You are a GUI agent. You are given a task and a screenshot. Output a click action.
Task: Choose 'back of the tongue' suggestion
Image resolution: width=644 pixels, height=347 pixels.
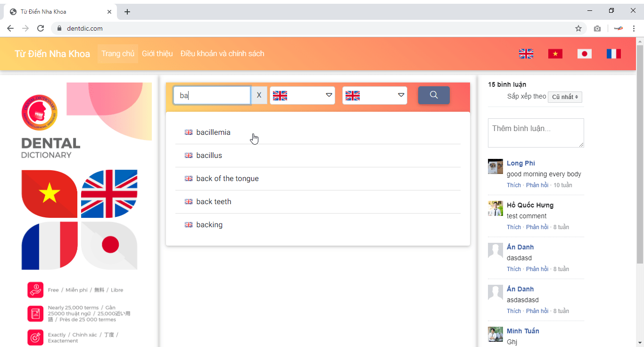pos(227,179)
